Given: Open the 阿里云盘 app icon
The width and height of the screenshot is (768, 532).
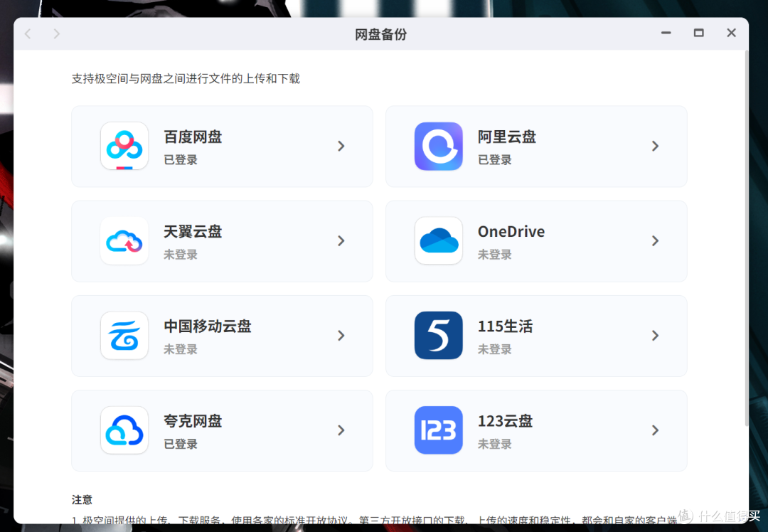Looking at the screenshot, I should [x=438, y=146].
